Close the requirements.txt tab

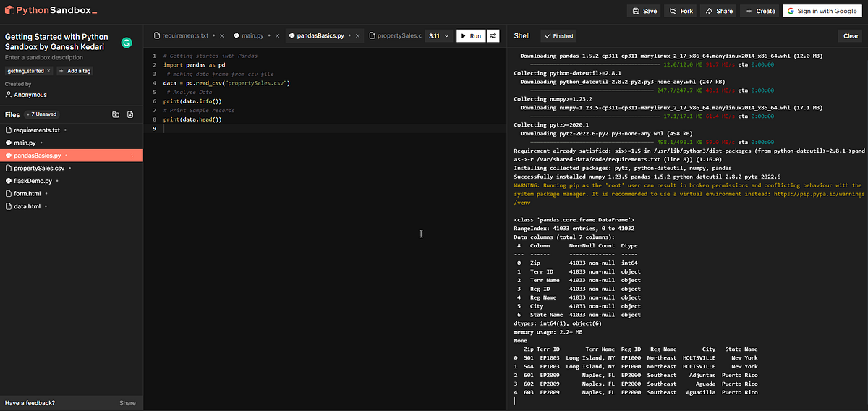pyautogui.click(x=221, y=35)
